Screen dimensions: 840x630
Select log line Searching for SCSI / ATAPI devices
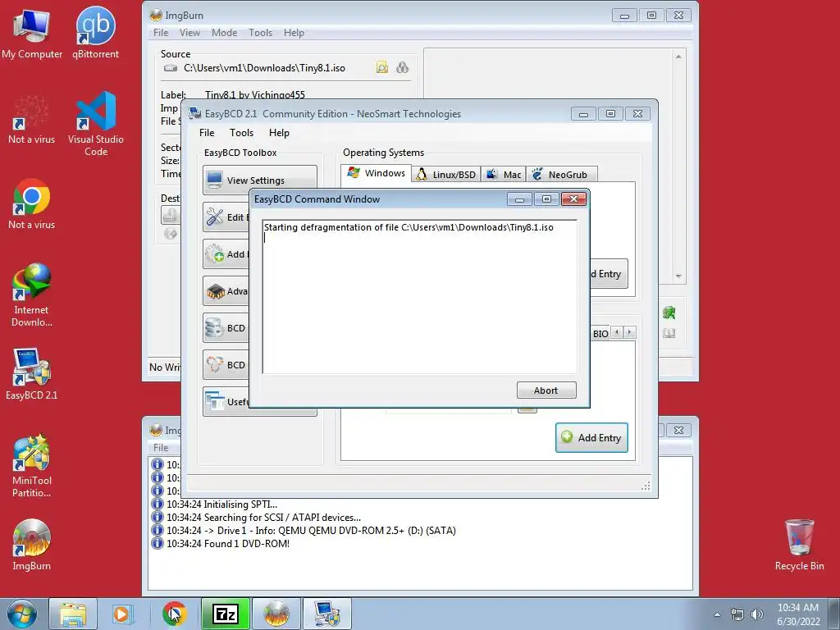[263, 518]
